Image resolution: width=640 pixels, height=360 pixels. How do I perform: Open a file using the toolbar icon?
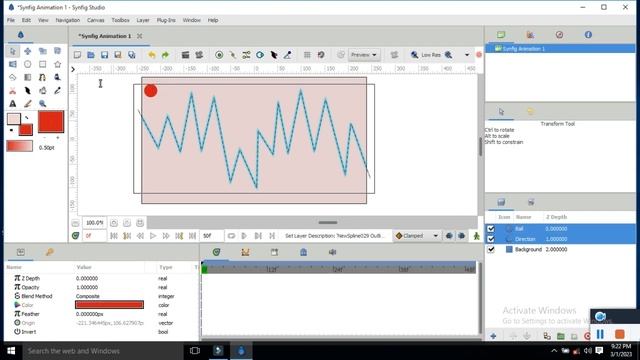[91, 55]
